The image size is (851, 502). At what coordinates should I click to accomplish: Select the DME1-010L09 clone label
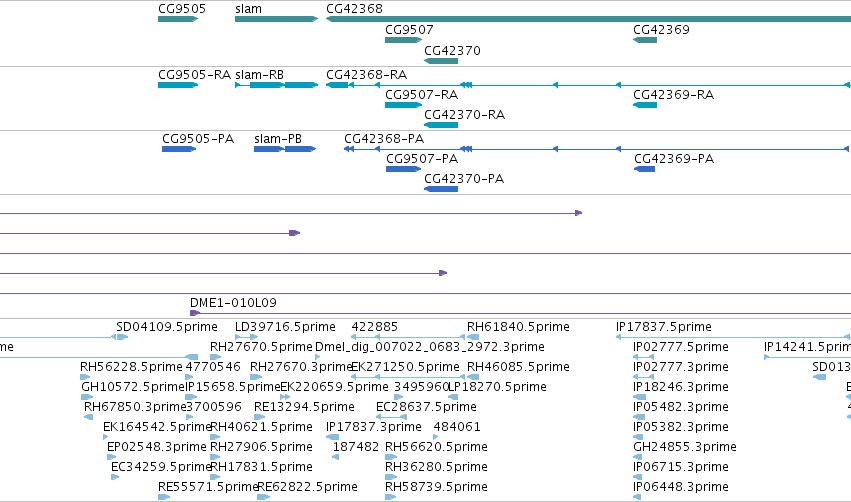pos(233,303)
